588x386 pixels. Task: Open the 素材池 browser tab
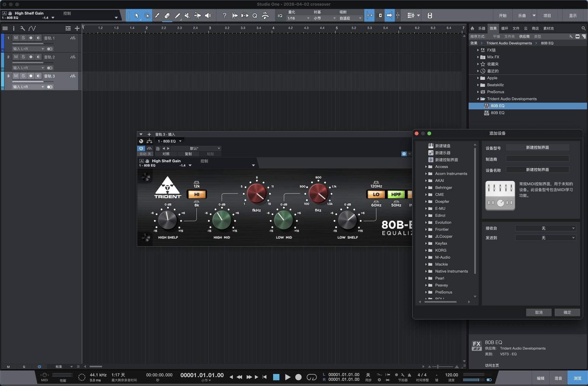548,28
